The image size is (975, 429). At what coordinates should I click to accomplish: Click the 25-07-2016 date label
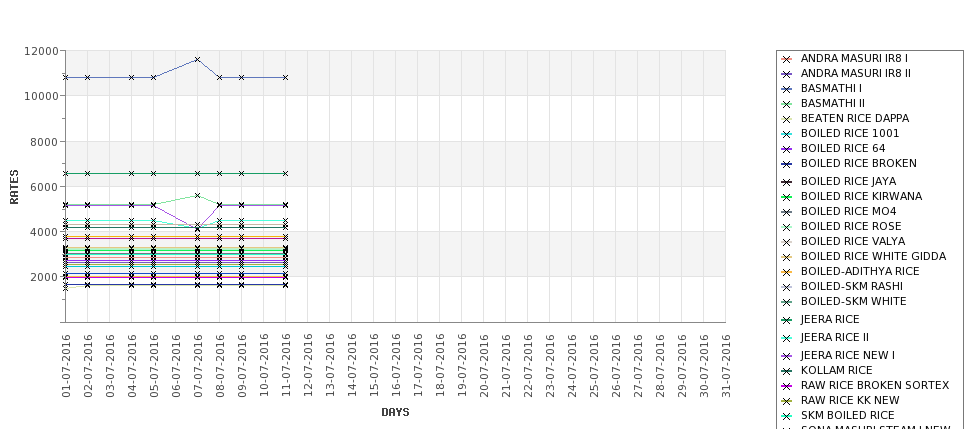[594, 366]
